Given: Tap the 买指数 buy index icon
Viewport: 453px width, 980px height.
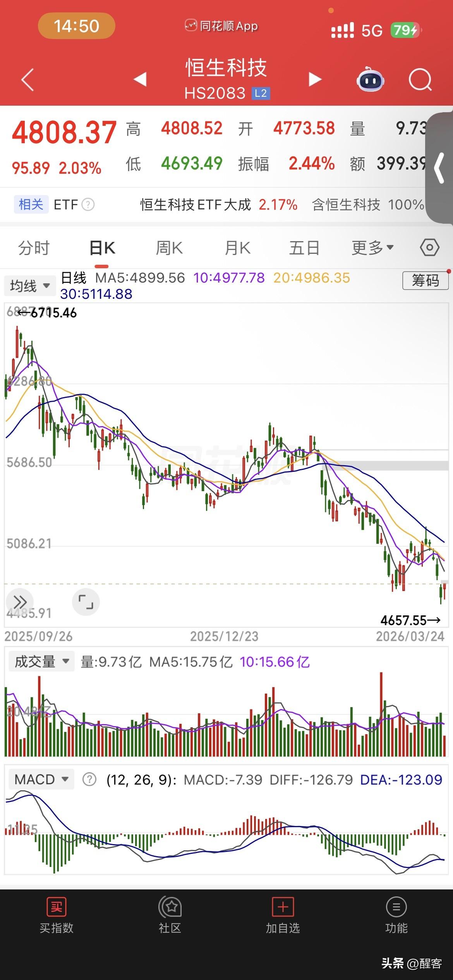Looking at the screenshot, I should click(57, 907).
